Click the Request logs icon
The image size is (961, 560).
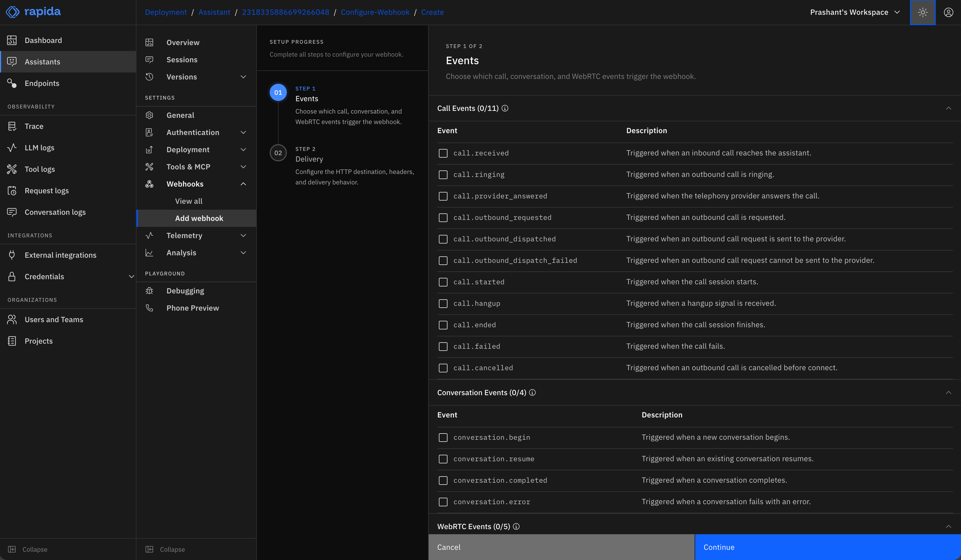point(12,191)
